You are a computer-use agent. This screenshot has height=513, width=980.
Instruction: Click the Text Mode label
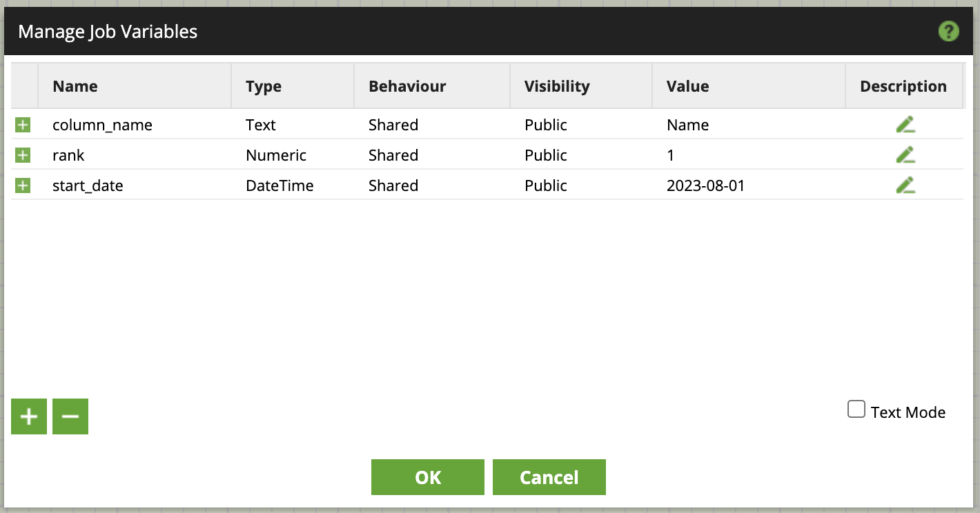908,412
